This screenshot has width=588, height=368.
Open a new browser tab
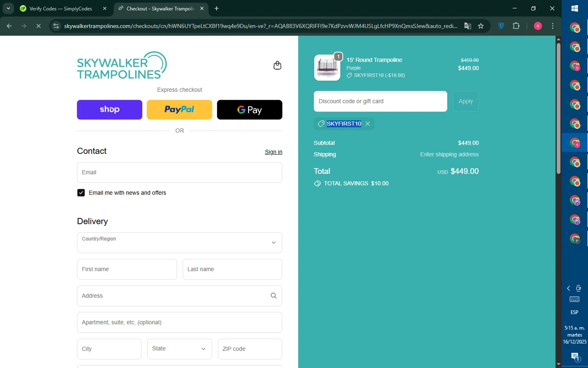tap(217, 9)
